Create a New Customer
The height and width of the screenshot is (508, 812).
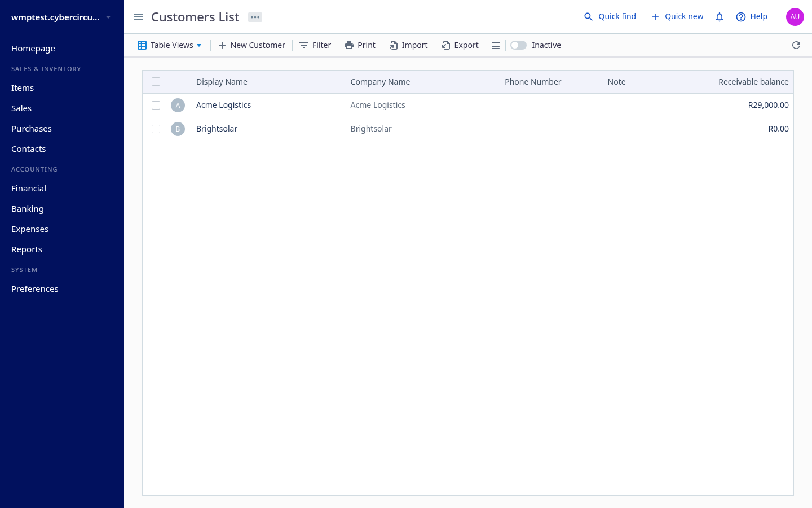(251, 45)
